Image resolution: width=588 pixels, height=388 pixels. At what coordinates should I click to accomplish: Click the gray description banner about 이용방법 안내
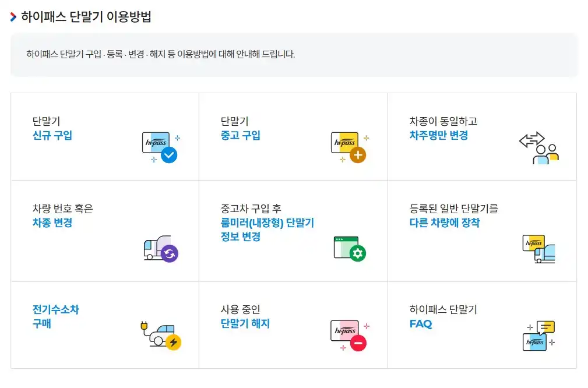[x=294, y=55]
